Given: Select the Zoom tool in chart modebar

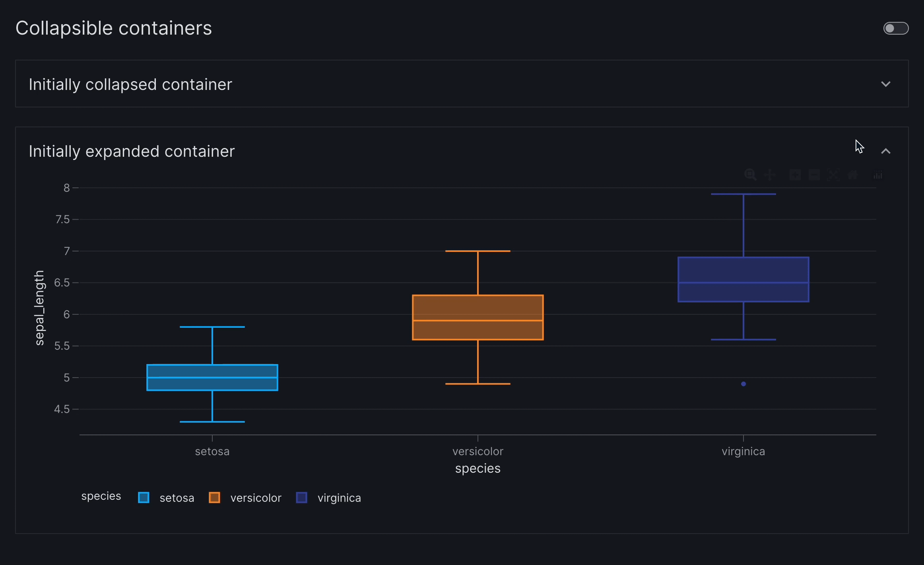Looking at the screenshot, I should click(750, 175).
